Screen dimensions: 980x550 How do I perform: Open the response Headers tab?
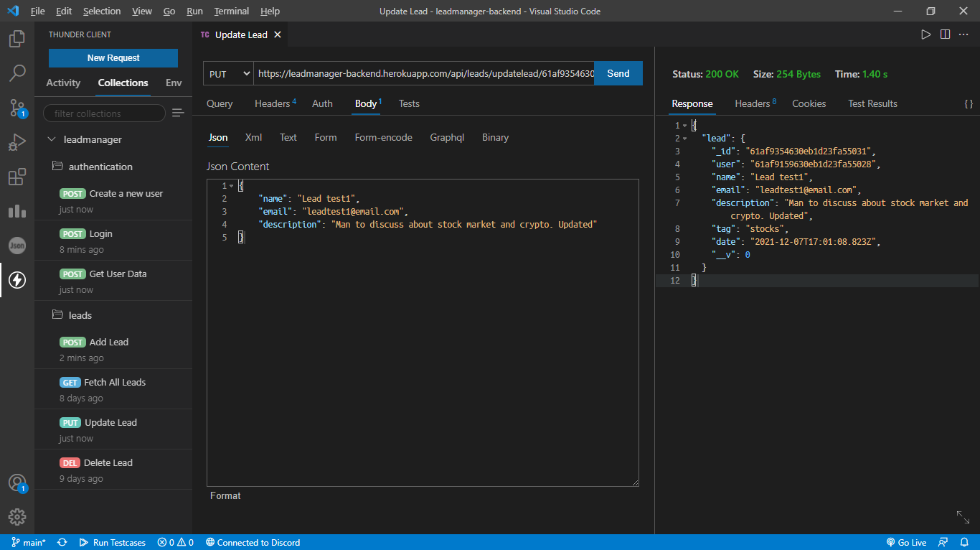click(755, 103)
